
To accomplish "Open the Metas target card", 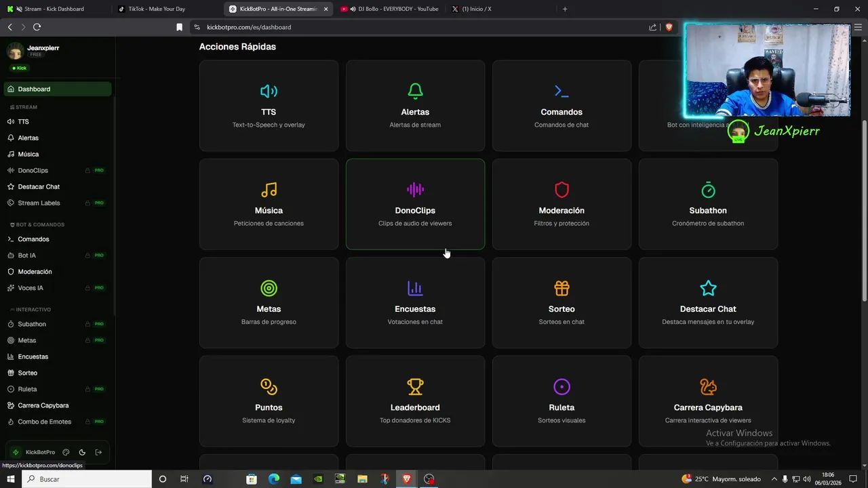I will coord(269,302).
